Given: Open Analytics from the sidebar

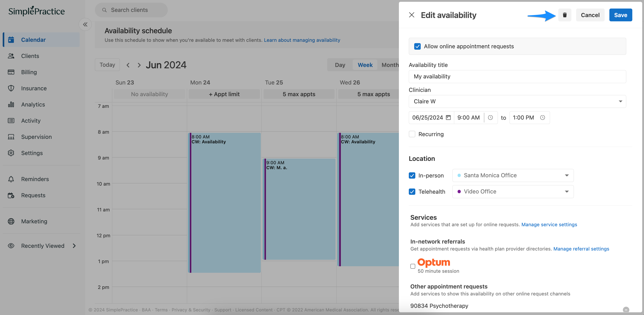Looking at the screenshot, I should point(33,104).
